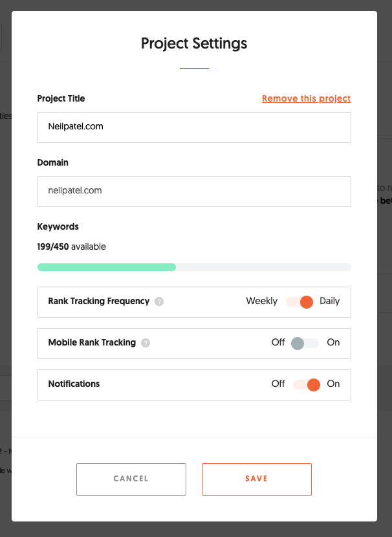The width and height of the screenshot is (392, 537).
Task: Turn off the Notifications toggle
Action: point(307,384)
